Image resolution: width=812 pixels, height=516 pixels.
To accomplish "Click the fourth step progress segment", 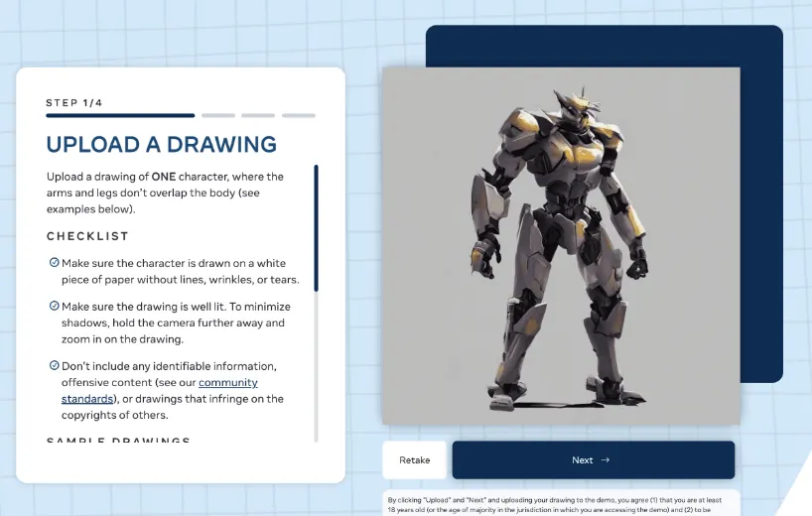I will point(298,115).
